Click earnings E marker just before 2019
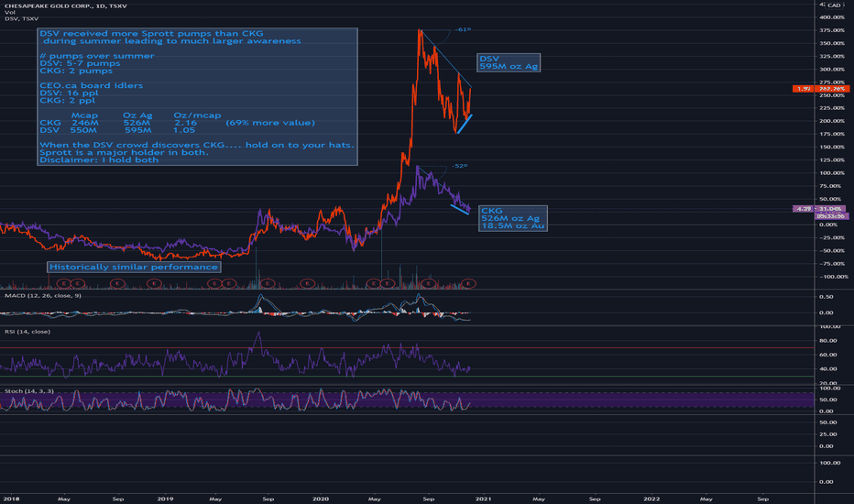The width and height of the screenshot is (854, 504). coord(154,283)
